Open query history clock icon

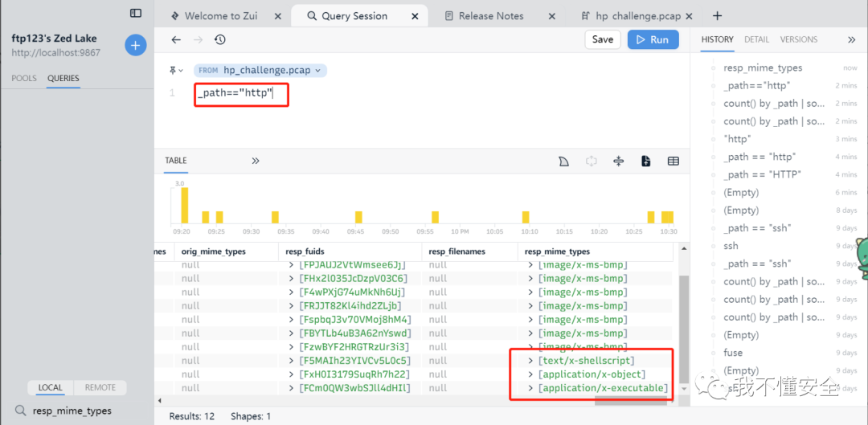219,40
